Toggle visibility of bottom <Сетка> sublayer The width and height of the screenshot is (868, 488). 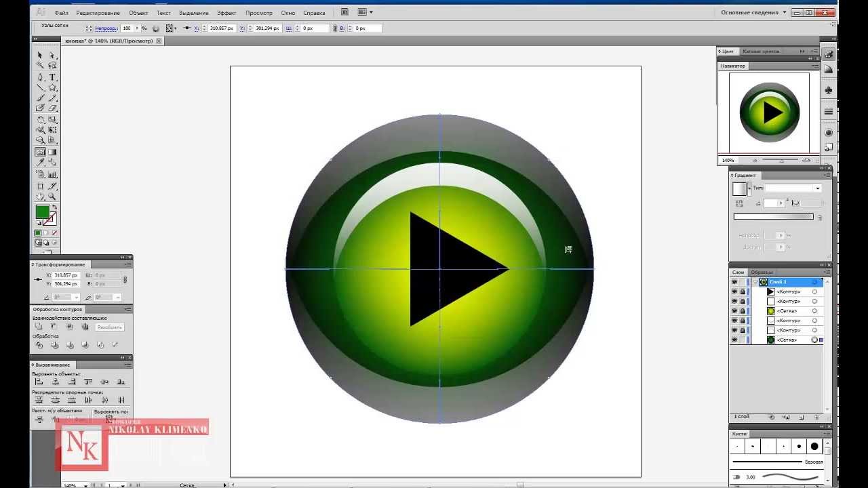(x=734, y=340)
